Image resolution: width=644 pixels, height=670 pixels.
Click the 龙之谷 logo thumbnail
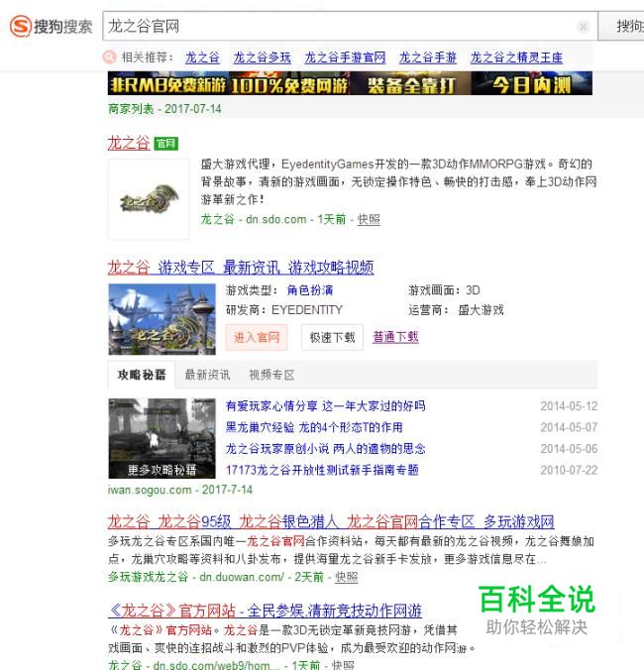point(149,199)
